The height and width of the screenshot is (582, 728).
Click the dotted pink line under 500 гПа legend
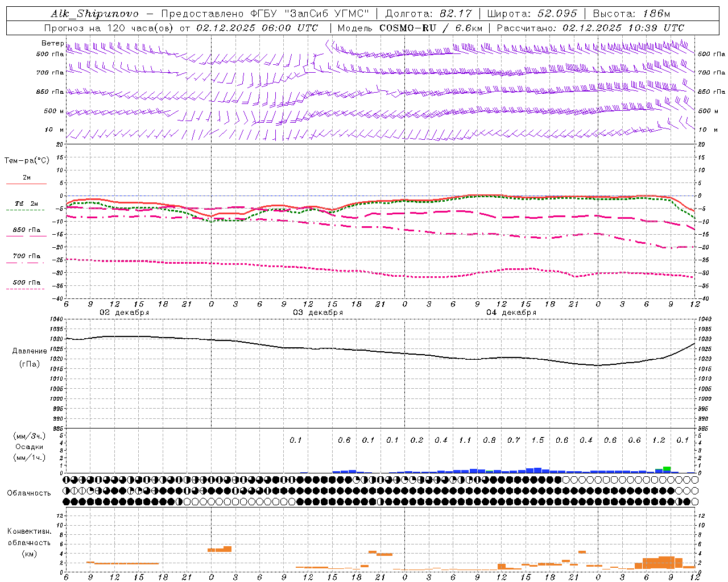[25, 289]
